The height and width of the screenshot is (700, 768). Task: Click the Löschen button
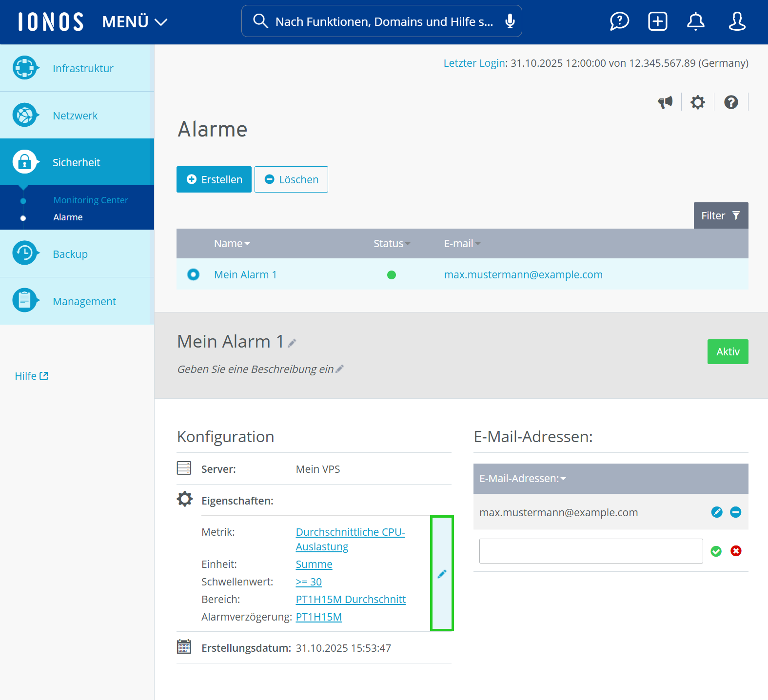pyautogui.click(x=291, y=179)
